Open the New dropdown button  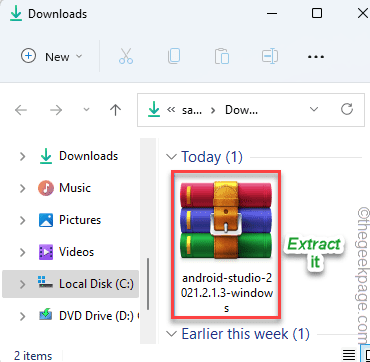point(52,57)
